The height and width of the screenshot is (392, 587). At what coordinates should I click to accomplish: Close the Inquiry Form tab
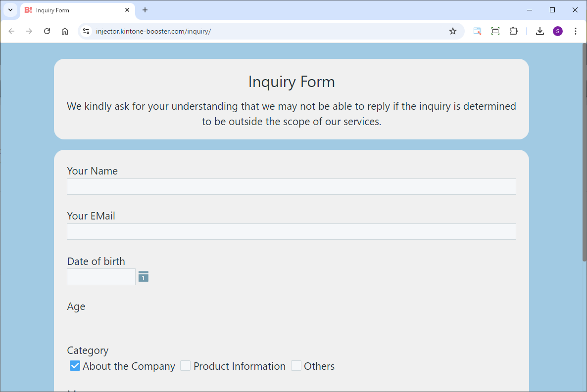coord(127,10)
